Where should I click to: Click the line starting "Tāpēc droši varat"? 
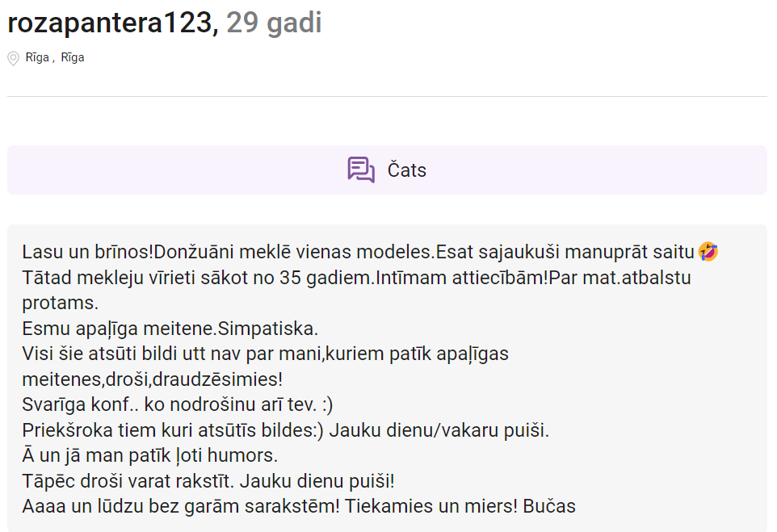[208, 481]
